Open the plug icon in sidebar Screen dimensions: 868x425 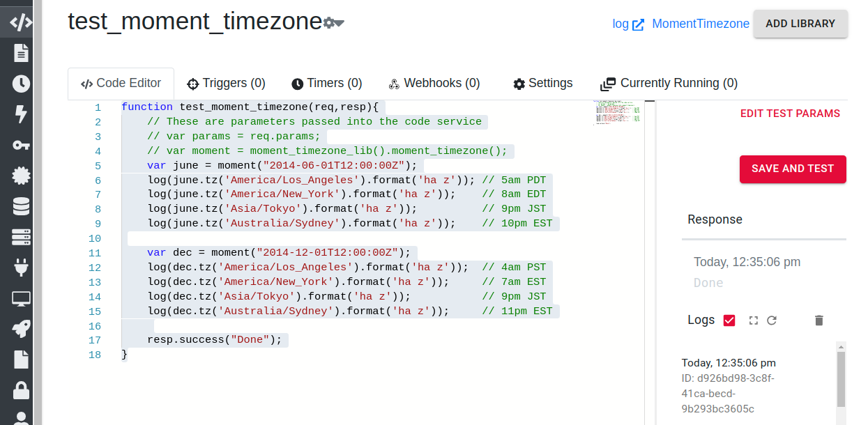point(21,268)
